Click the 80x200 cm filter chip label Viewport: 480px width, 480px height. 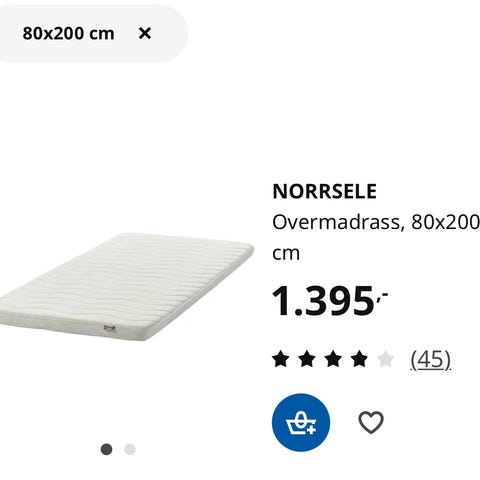tap(68, 33)
